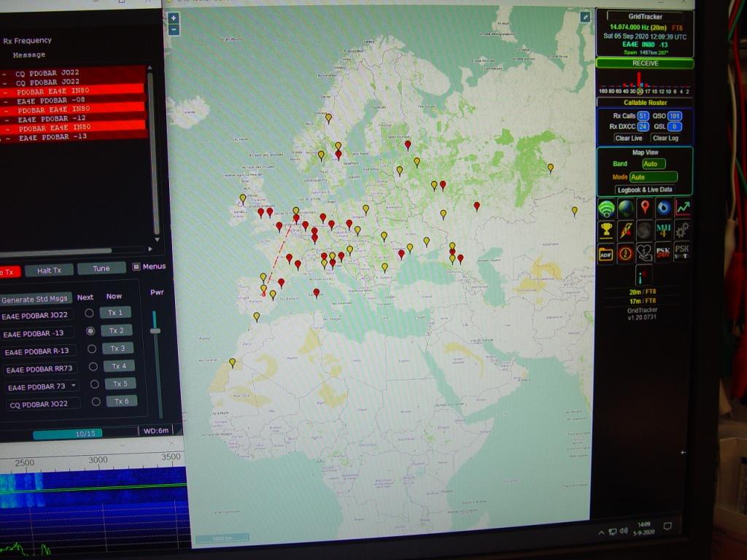Expand the EA4E PD0BAR 73 message dropdown
The height and width of the screenshot is (560, 747).
[x=74, y=385]
